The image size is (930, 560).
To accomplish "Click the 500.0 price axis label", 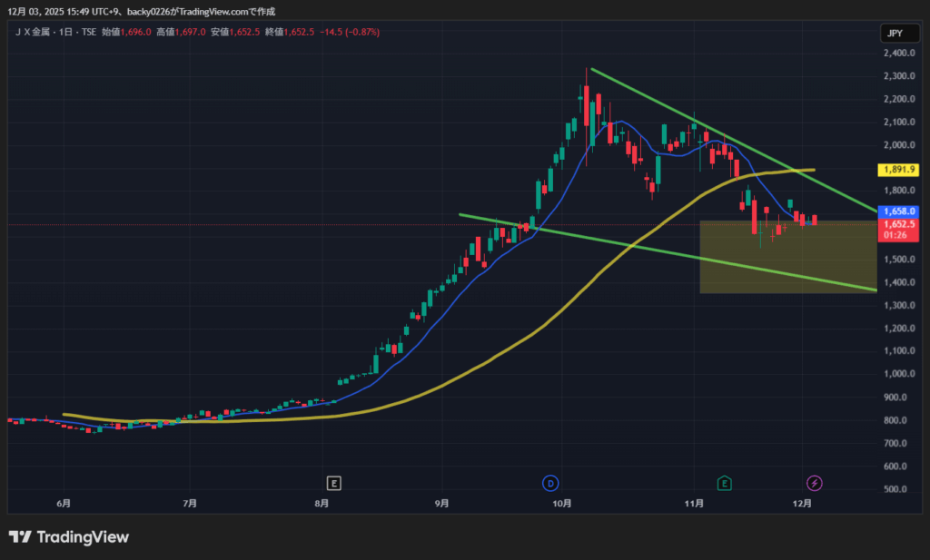I will click(897, 490).
